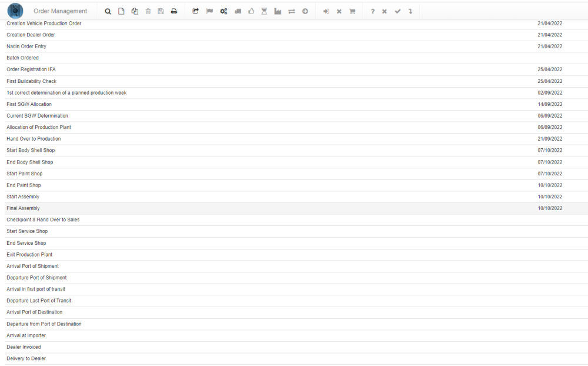Click date 21/09/2022 of Hand Over to Production

click(x=550, y=139)
